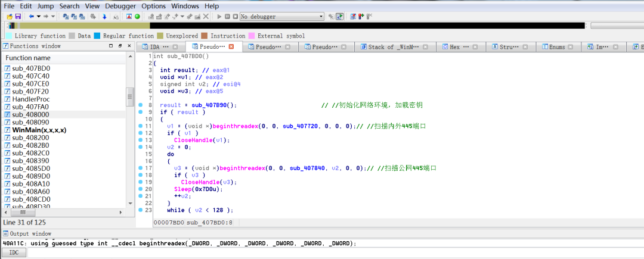The height and width of the screenshot is (259, 644).
Task: Click the stop process square icon
Action: pos(234,16)
